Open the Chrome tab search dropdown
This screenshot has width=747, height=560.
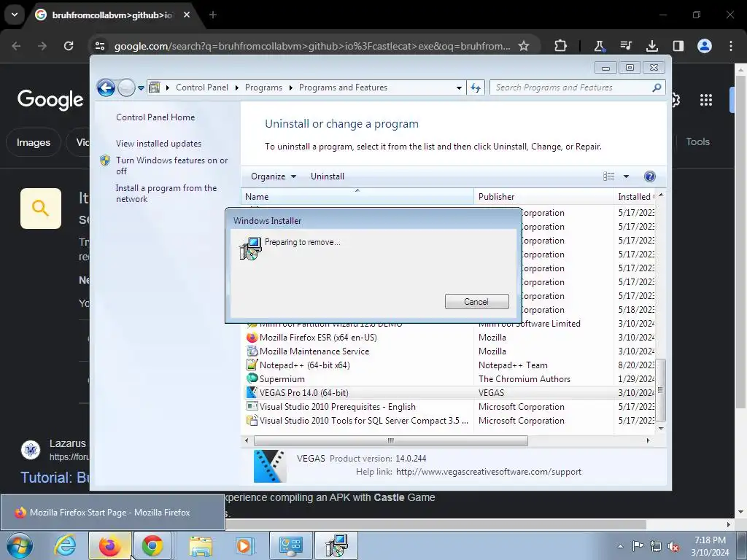click(15, 15)
